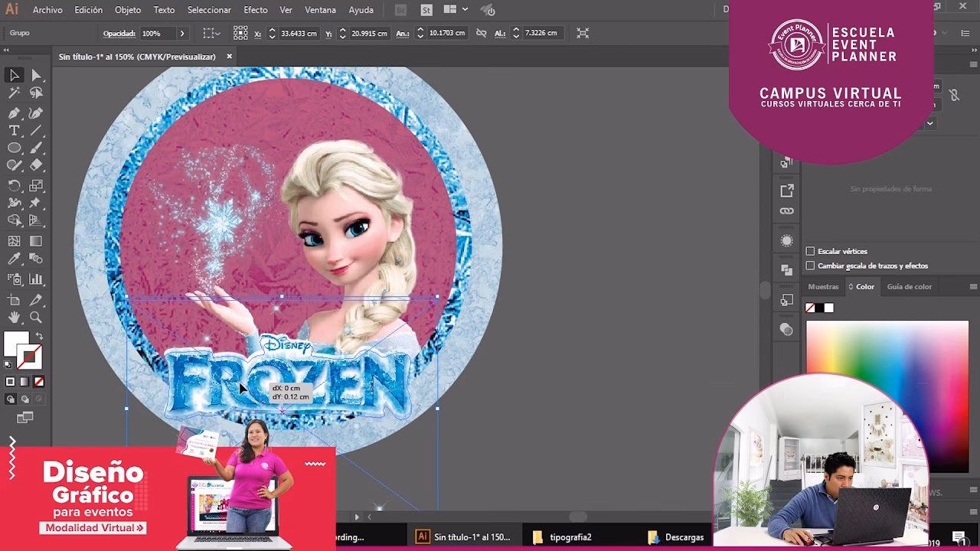Screen dimensions: 980x551
Task: Select the Type tool
Action: click(15, 131)
